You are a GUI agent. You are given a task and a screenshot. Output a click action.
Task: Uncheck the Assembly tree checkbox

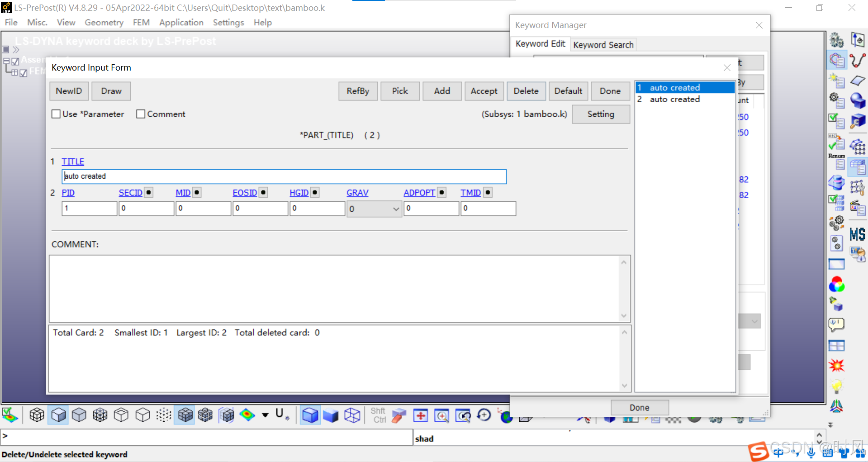point(15,62)
